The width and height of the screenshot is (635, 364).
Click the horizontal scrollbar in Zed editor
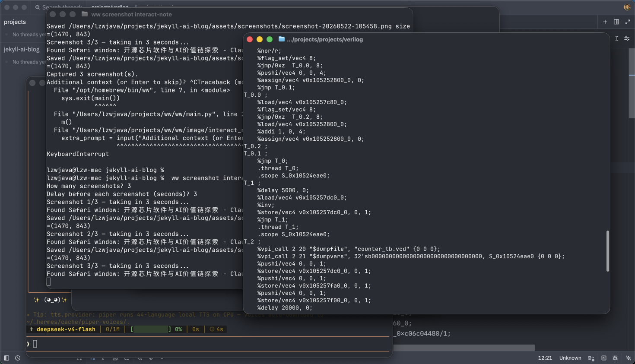[x=464, y=348]
